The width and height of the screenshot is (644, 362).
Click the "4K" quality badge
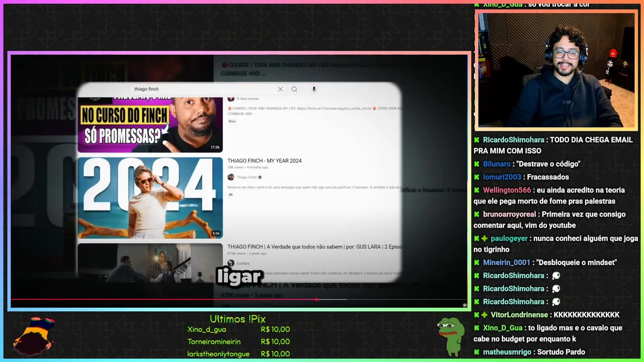pyautogui.click(x=231, y=195)
